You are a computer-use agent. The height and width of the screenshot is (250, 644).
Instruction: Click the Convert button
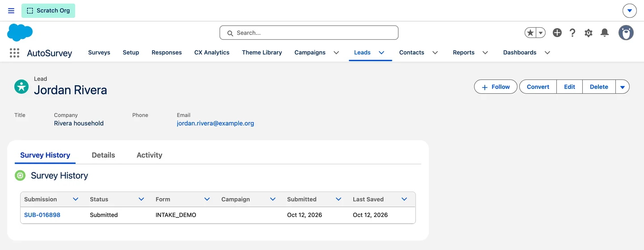538,87
